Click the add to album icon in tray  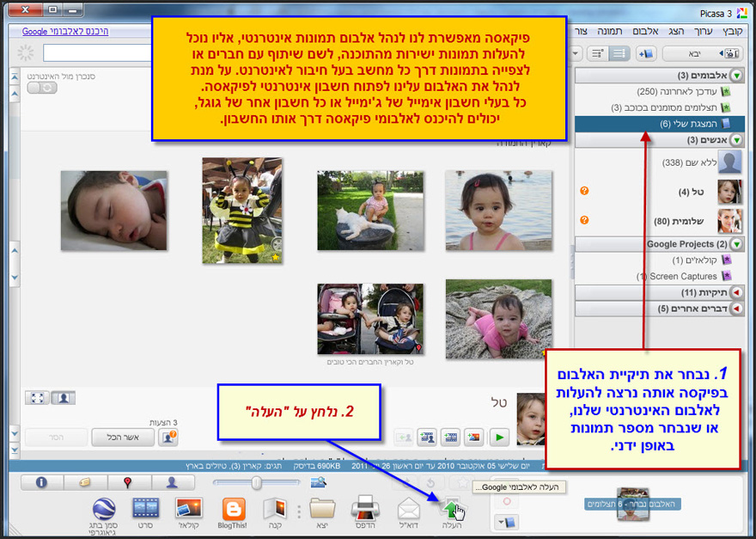pos(507,522)
